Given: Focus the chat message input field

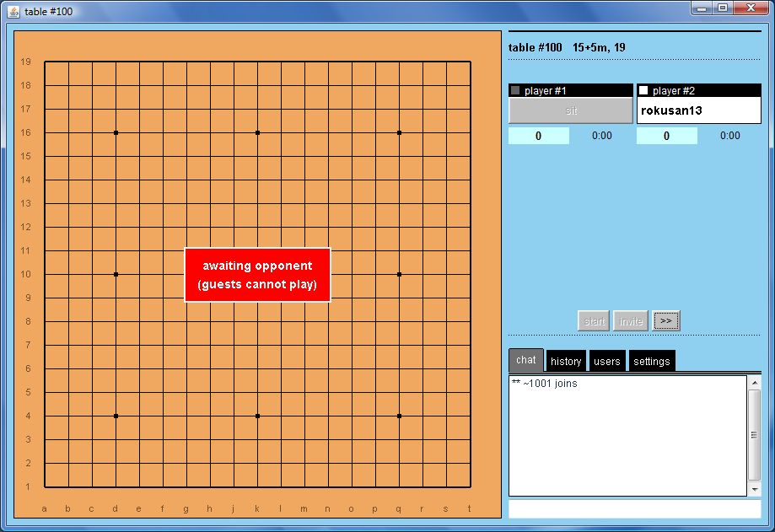Looking at the screenshot, I should click(x=634, y=509).
